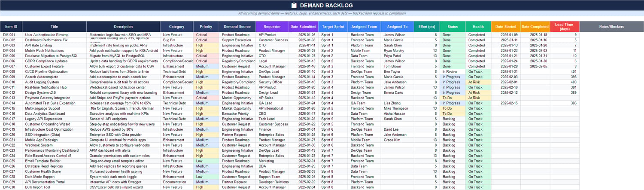Click the subtitle line starting "All incoming demand items"
Viewport: 644px width, 190px height.
322,14
